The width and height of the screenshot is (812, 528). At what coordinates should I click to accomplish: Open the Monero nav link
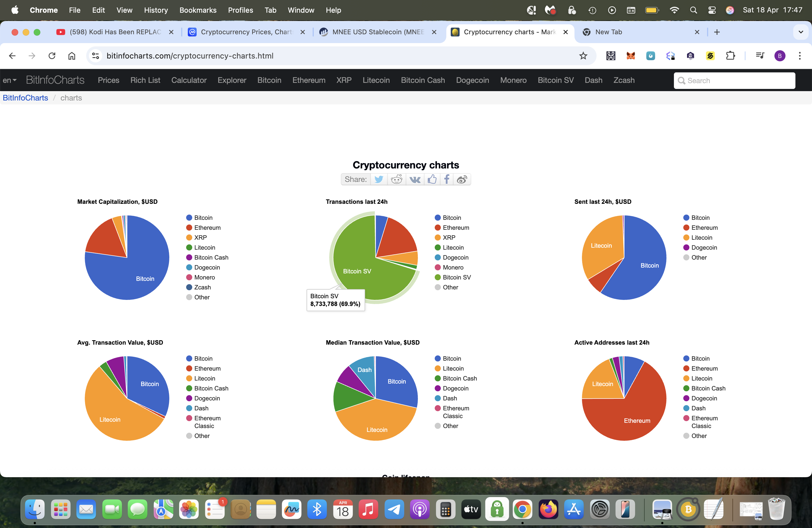point(513,80)
